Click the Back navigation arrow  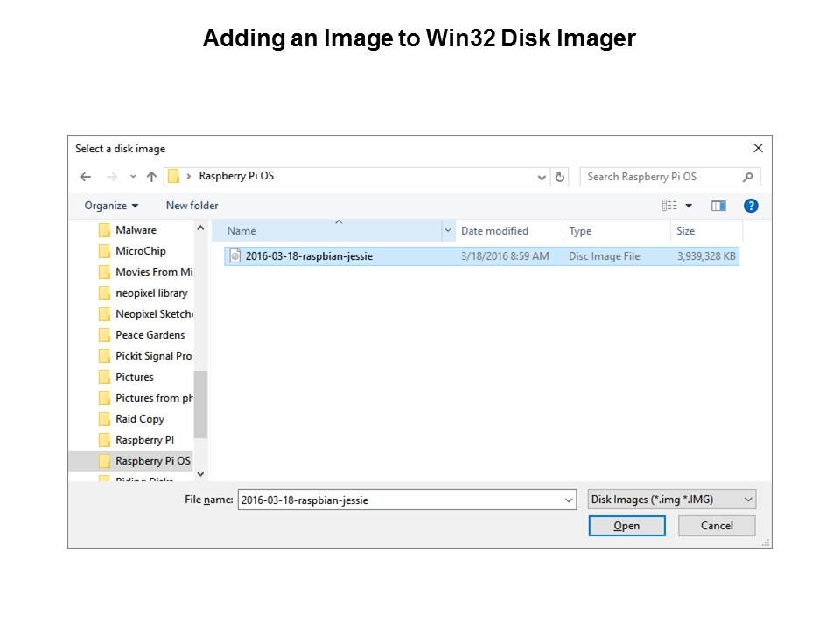(x=85, y=177)
